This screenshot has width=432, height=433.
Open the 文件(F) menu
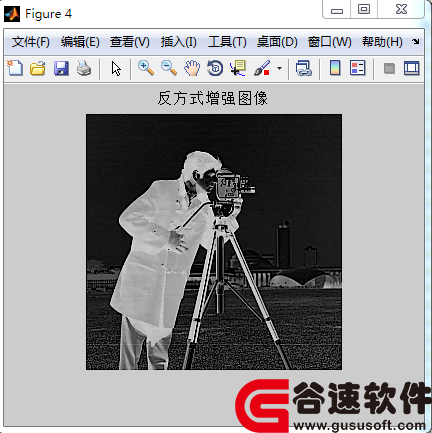(x=31, y=42)
